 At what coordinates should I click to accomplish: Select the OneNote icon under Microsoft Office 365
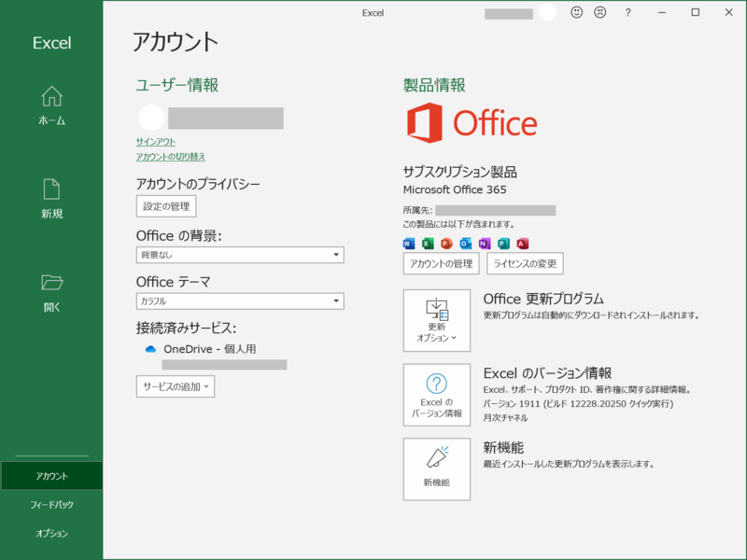coord(485,244)
